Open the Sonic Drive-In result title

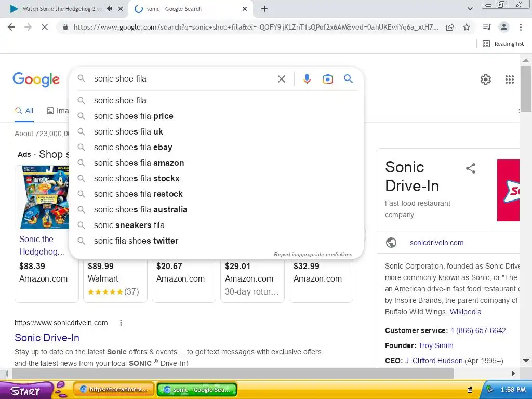click(47, 338)
